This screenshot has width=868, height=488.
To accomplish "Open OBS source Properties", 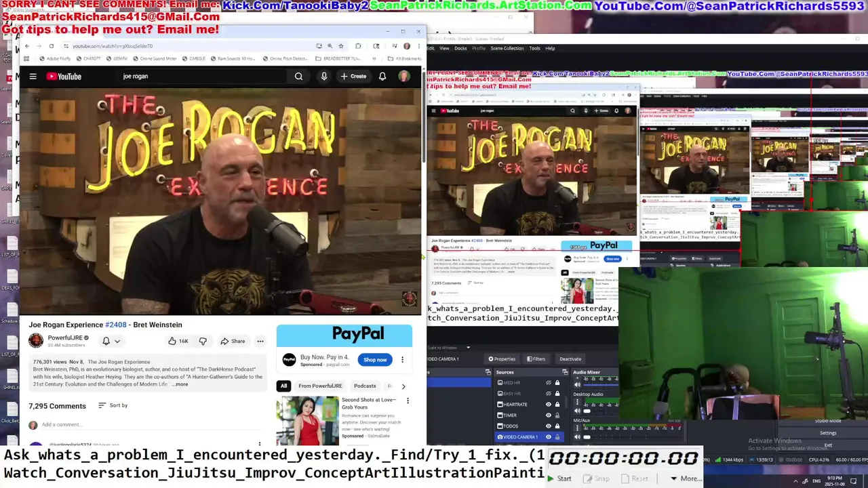I will pos(502,359).
